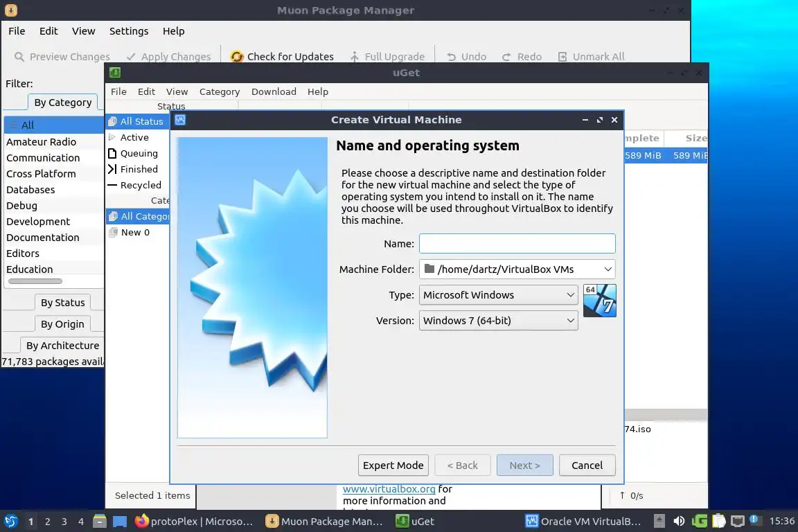The width and height of the screenshot is (798, 532).
Task: Select Development category in Muon
Action: click(x=54, y=222)
